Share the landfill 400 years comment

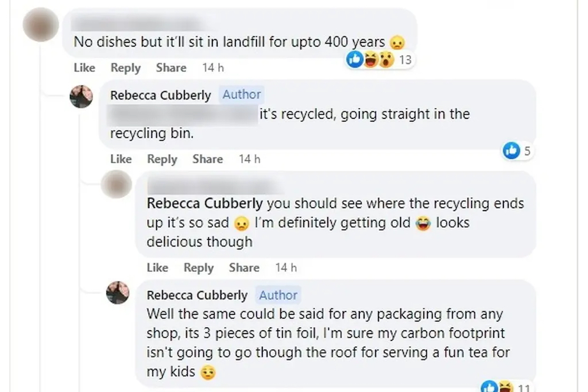171,68
